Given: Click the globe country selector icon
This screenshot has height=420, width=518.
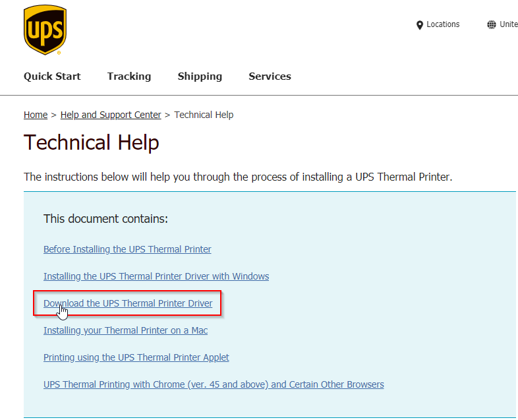Looking at the screenshot, I should (491, 25).
